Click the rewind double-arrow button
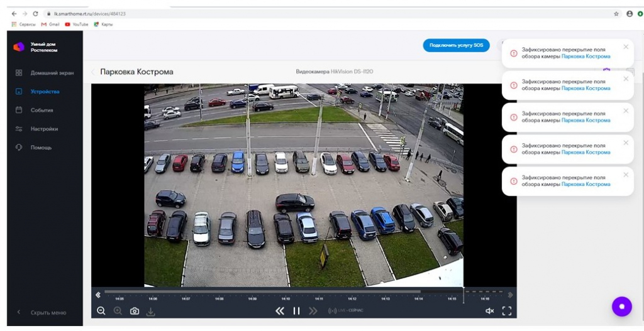The height and width of the screenshot is (331, 644). [x=280, y=311]
